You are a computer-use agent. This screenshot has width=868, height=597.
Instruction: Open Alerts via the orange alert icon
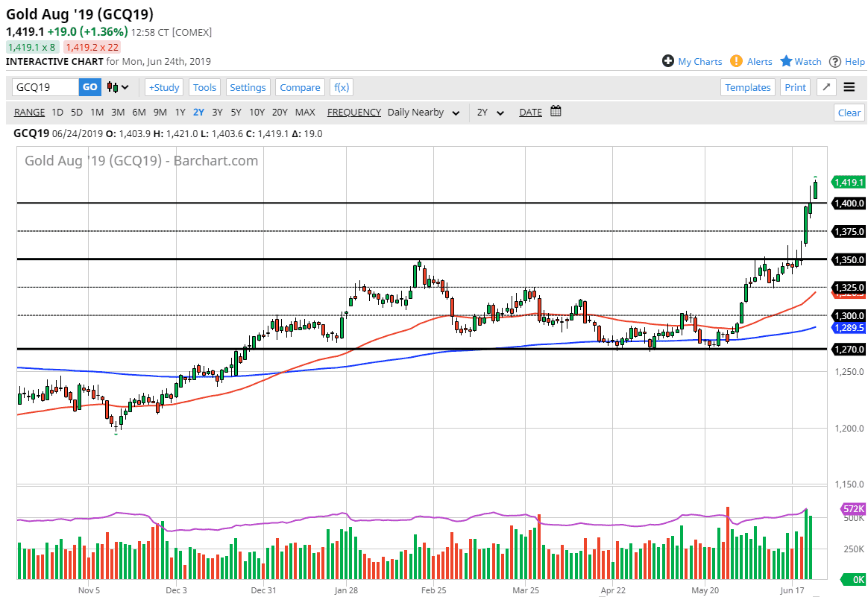(x=736, y=61)
